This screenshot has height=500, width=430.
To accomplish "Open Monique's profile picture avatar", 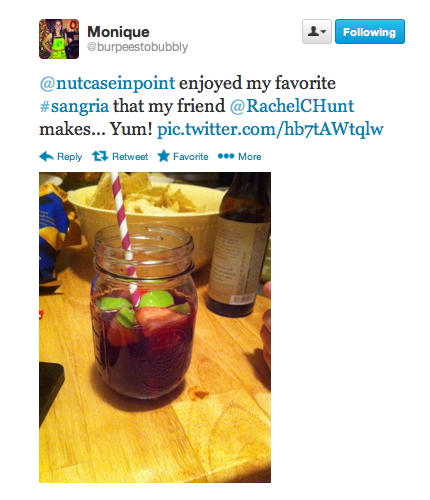I will [x=59, y=39].
